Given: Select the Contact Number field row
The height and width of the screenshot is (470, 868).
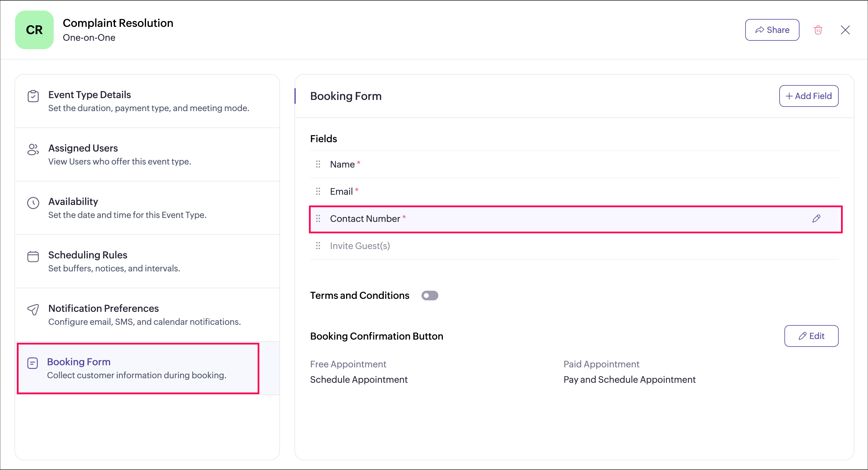Looking at the screenshot, I should 539,219.
